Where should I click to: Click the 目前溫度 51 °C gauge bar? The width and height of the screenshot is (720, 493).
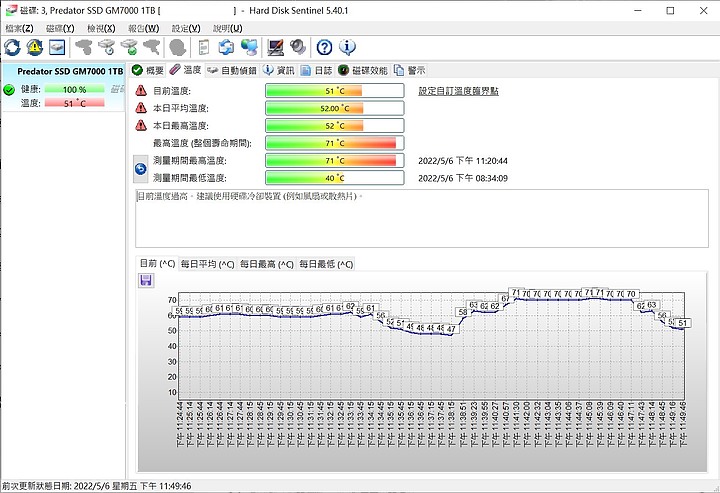335,90
